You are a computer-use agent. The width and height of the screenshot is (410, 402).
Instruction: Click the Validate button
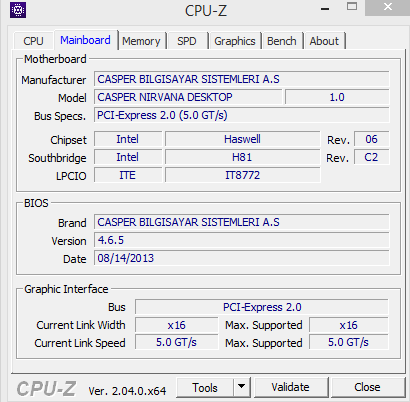pos(290,387)
